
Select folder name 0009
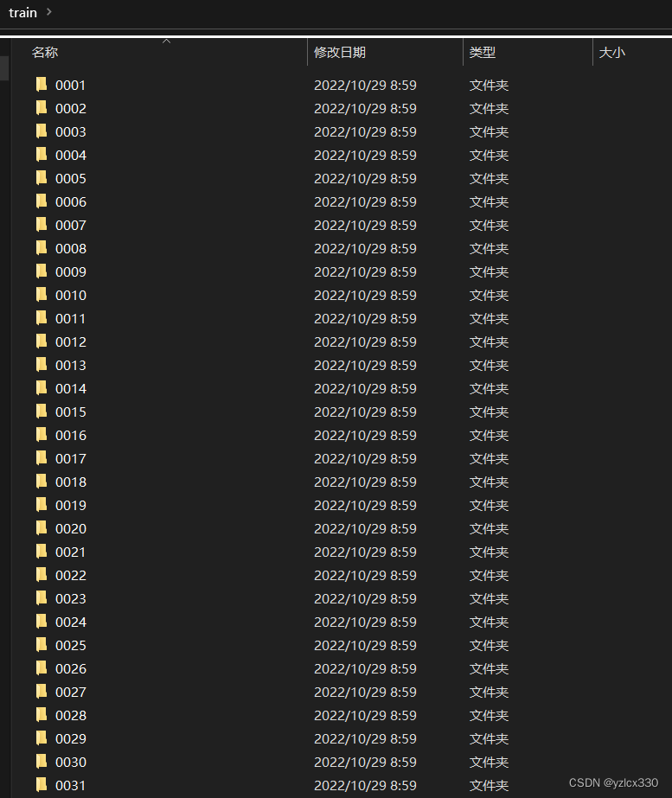[x=71, y=271]
